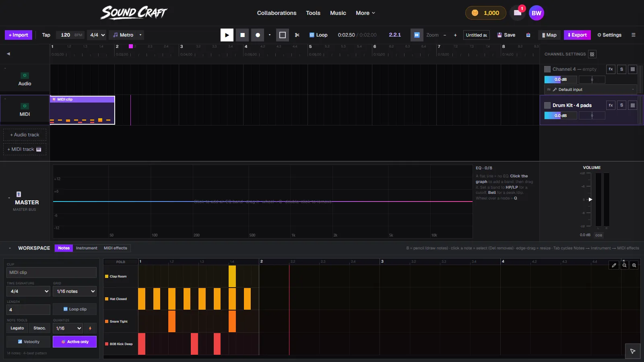Open the BW user avatar
Screen dimensions: 644x362
pyautogui.click(x=537, y=13)
